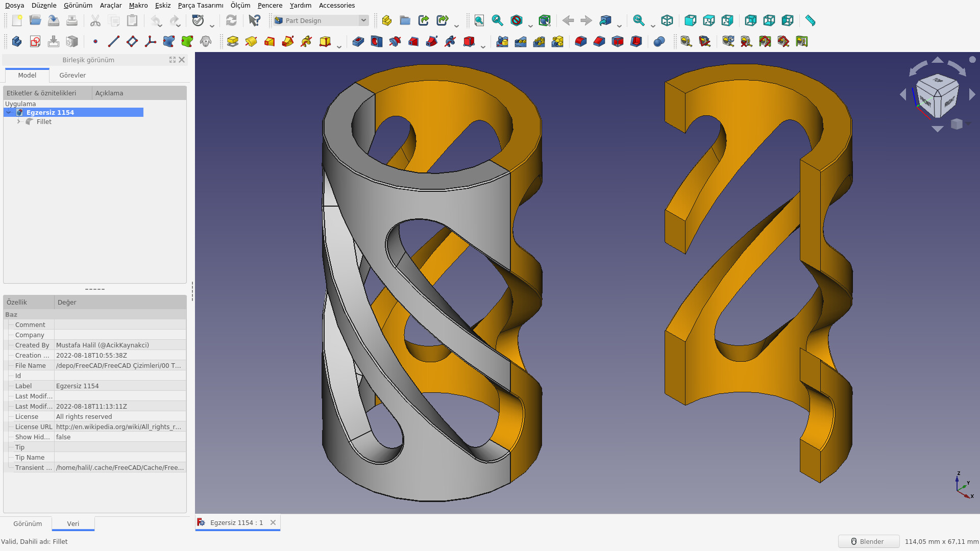Expand the Fillet node in the model tree
The height and width of the screenshot is (551, 980).
pyautogui.click(x=19, y=121)
